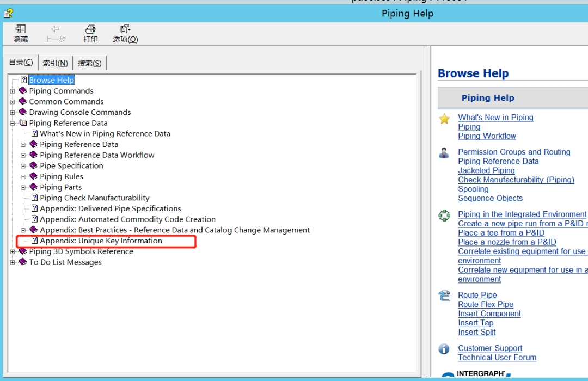Select Appendix: Automated Commodity Code Creation
Viewport: 588px width, 381px height.
(x=127, y=219)
